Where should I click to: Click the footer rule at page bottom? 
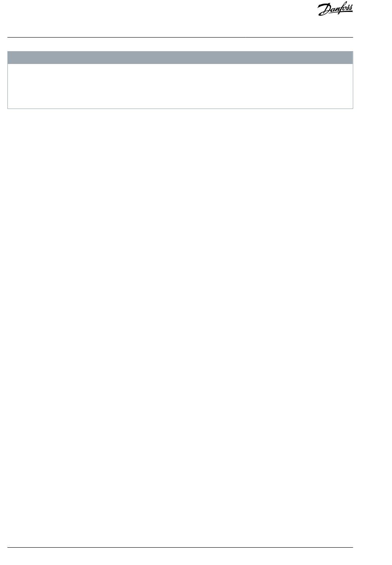click(x=180, y=548)
